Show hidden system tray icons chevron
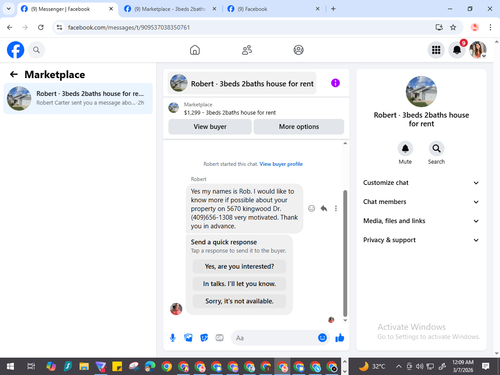This screenshot has width=500, height=375. [399, 367]
